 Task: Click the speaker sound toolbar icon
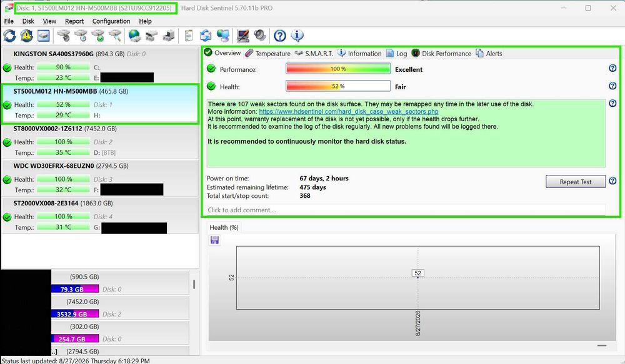click(x=260, y=36)
